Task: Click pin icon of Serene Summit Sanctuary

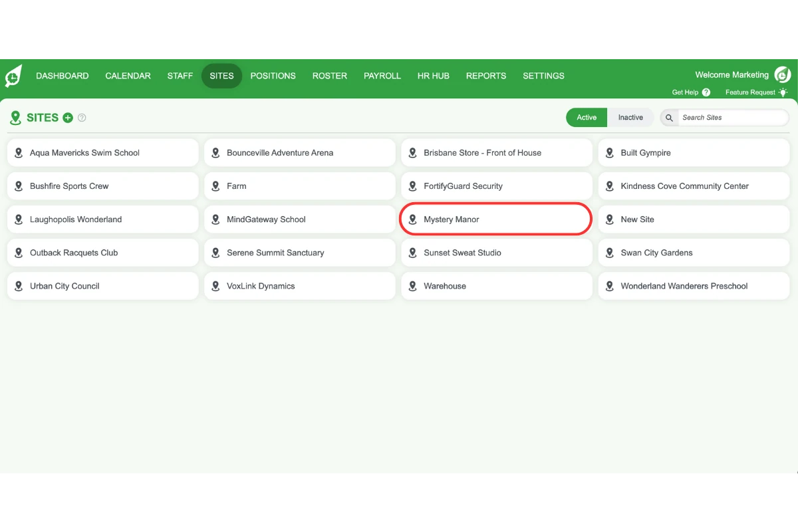Action: coord(215,253)
